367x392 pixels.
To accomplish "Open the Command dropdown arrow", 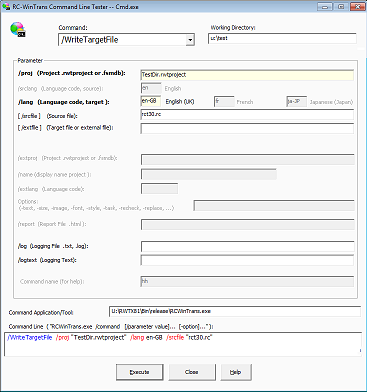I will click(190, 40).
